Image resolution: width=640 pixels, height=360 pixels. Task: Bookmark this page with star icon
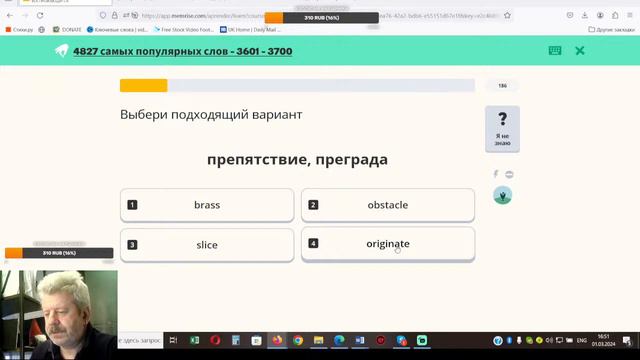point(507,16)
